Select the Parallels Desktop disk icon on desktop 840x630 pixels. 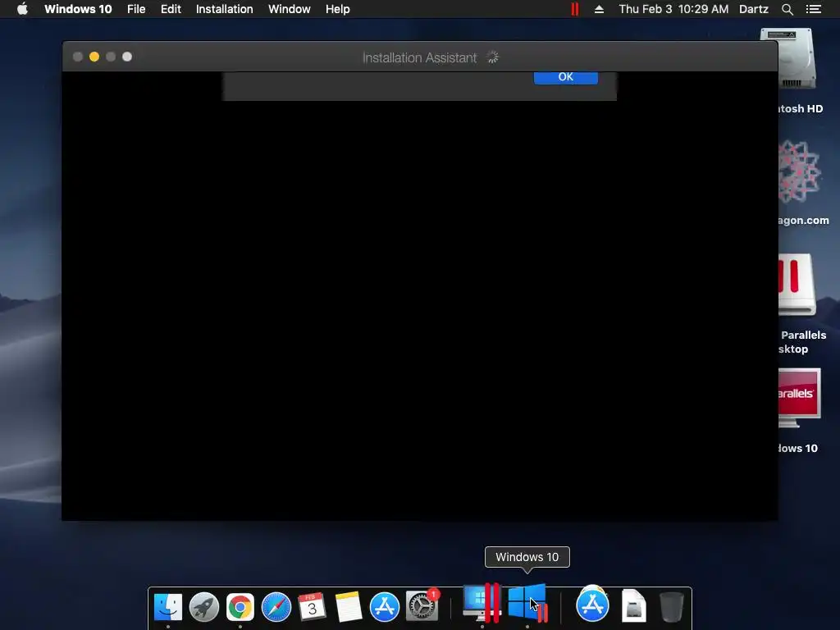click(797, 285)
